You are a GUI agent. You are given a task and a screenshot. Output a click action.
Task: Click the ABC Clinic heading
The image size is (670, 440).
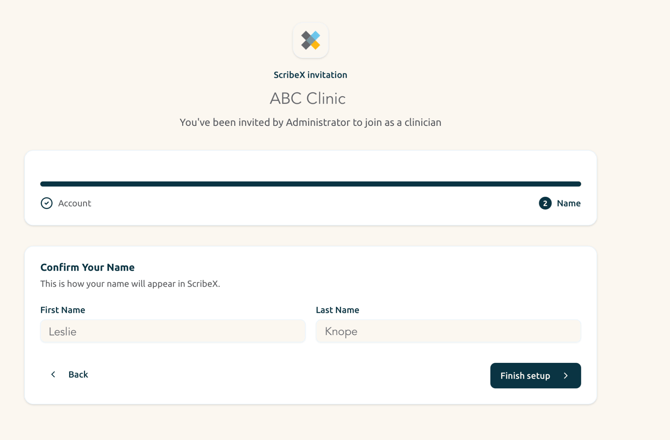click(x=308, y=99)
